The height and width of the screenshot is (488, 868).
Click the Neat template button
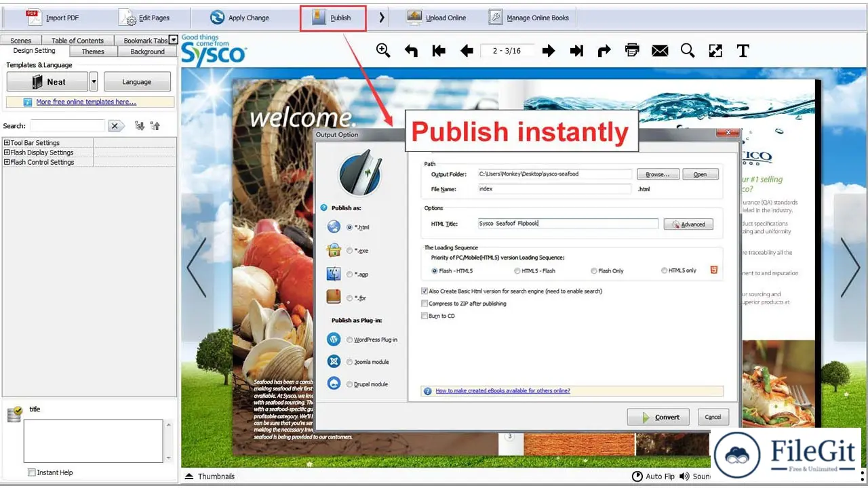(47, 82)
